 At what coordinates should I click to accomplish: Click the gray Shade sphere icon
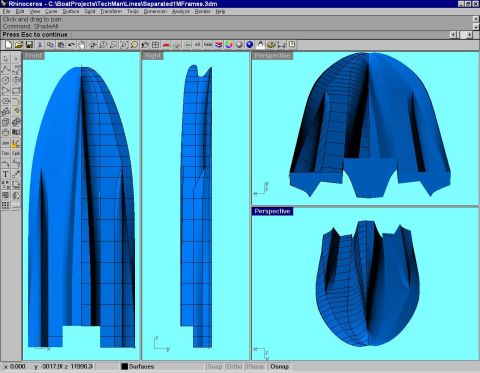(x=239, y=45)
